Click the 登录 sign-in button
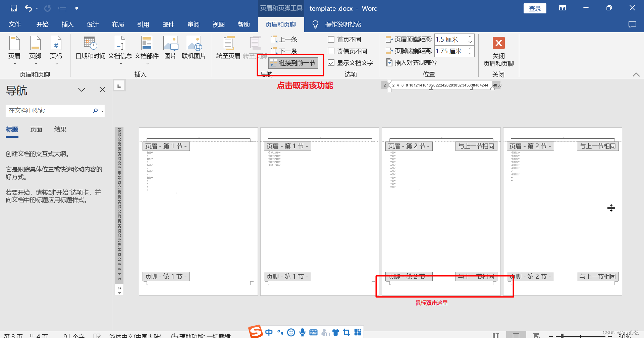Viewport: 644px width, 338px height. [535, 8]
